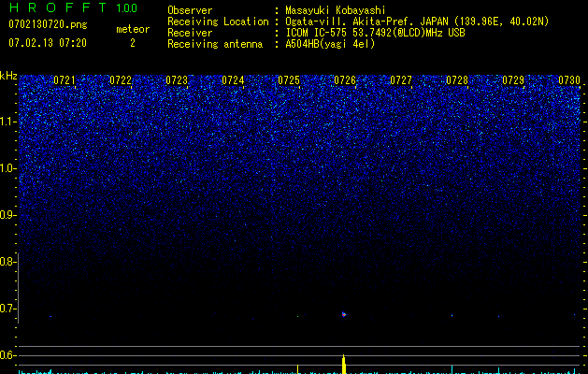Screen dimensions: 588x374
Task: Click the 0.7 kHz axis label
Action: [7, 309]
